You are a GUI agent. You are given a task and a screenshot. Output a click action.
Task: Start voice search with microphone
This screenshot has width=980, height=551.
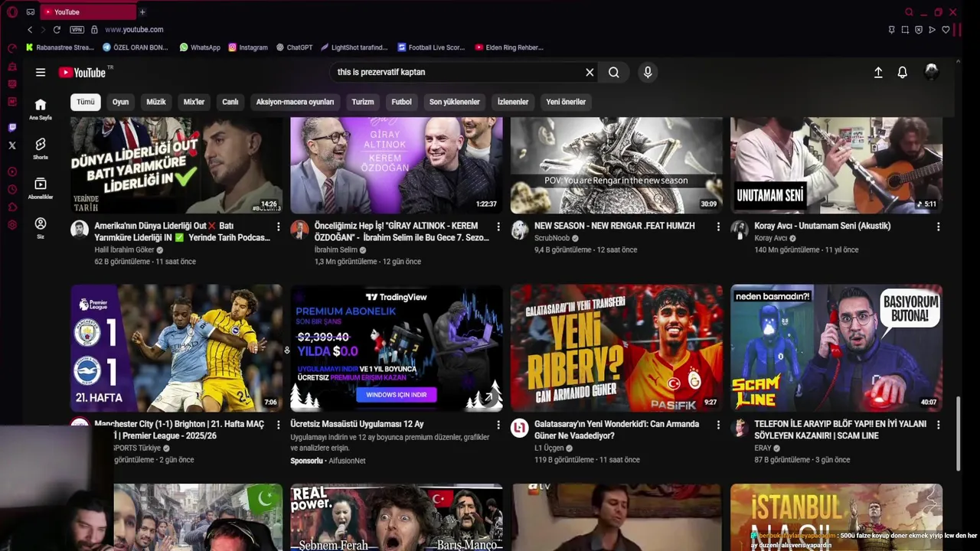[648, 72]
